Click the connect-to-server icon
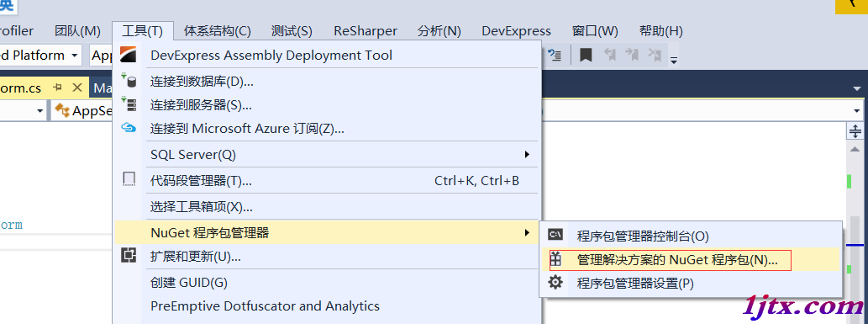Image resolution: width=868 pixels, height=324 pixels. 129,104
